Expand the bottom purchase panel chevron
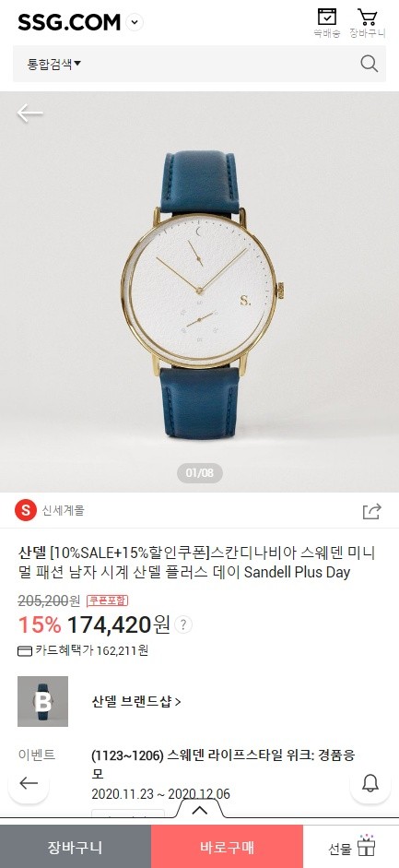This screenshot has height=868, width=399. click(x=199, y=810)
